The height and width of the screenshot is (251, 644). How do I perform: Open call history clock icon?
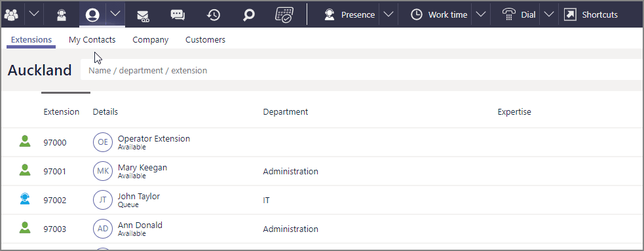(x=213, y=15)
